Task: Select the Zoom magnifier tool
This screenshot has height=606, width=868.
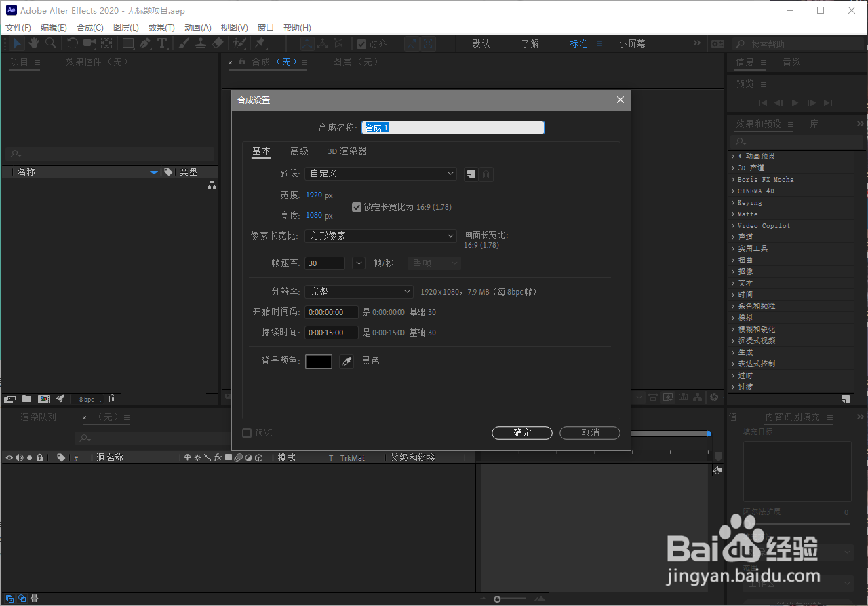Action: (x=51, y=43)
